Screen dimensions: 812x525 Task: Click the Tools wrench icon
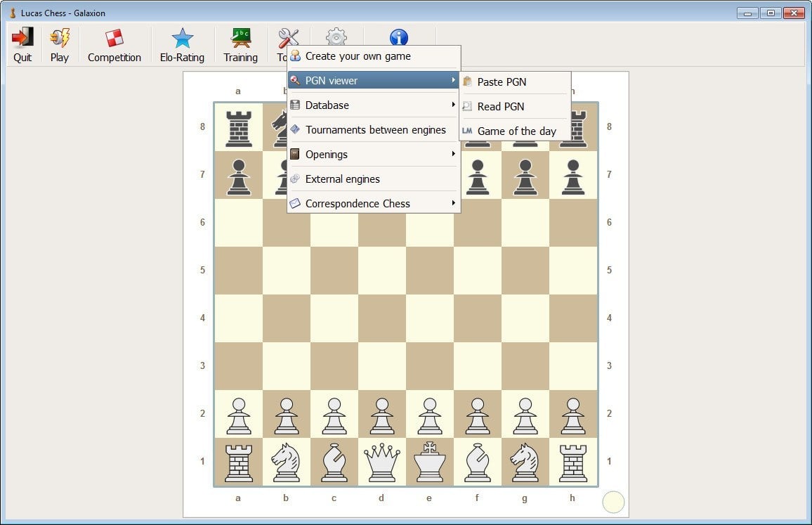[x=287, y=37]
